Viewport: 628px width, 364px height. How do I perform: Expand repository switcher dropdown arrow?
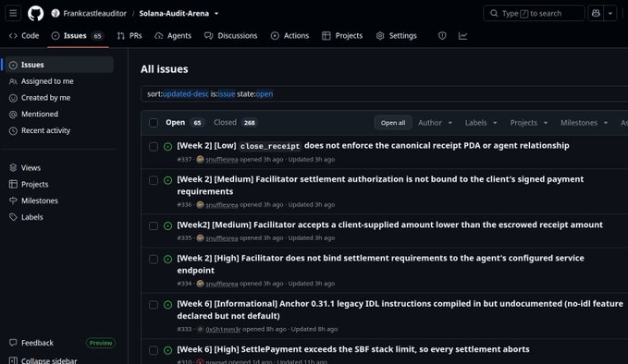pyautogui.click(x=216, y=13)
